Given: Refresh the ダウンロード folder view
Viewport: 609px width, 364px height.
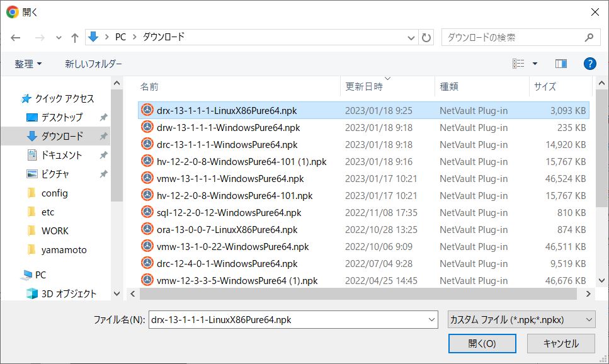Looking at the screenshot, I should (426, 38).
